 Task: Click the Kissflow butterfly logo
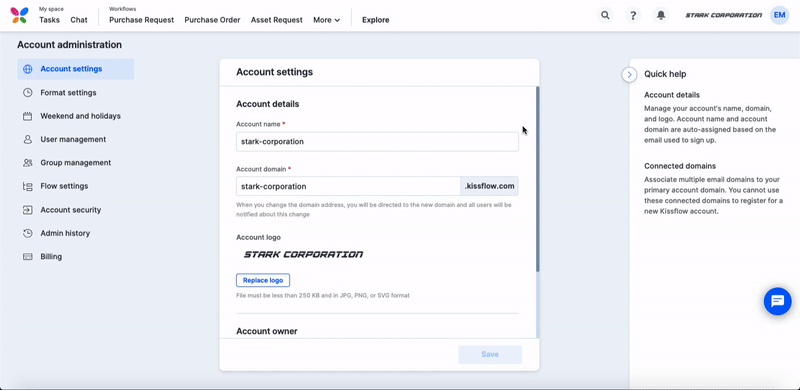[19, 15]
